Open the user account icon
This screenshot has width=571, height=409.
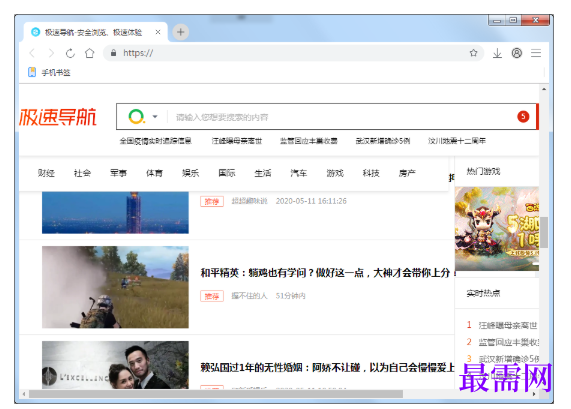517,53
